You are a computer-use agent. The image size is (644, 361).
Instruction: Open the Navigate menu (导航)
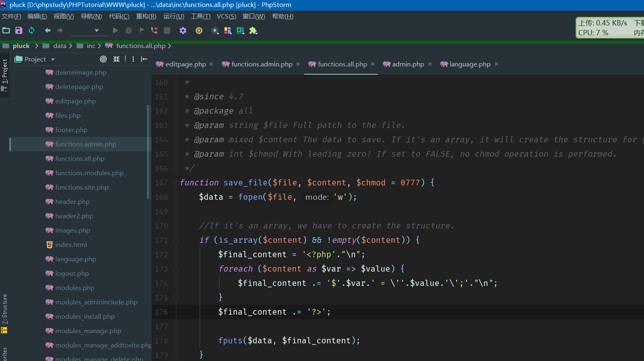click(91, 16)
